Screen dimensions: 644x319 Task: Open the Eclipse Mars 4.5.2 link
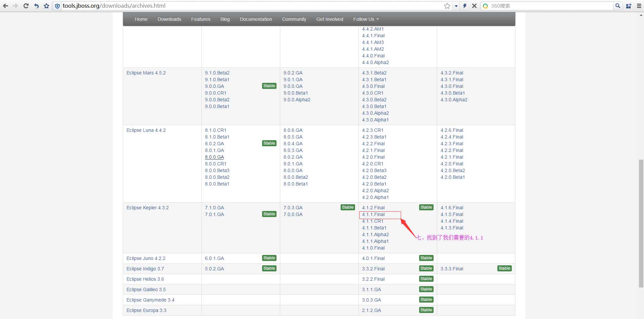tap(146, 73)
